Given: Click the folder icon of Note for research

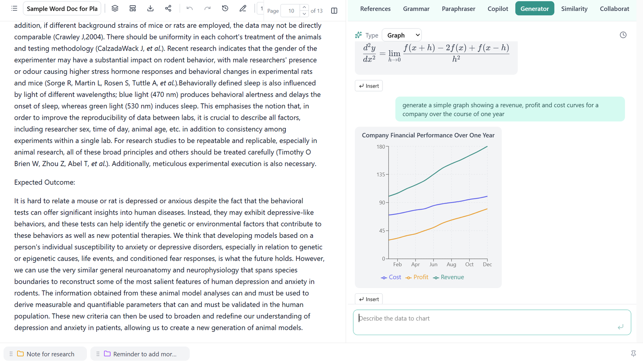Looking at the screenshot, I should [x=20, y=354].
